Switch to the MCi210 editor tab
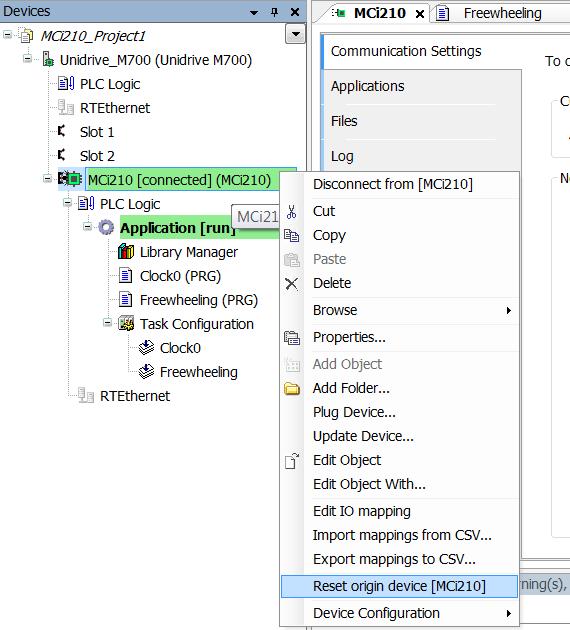Screen dimensions: 570x630 (x=380, y=13)
